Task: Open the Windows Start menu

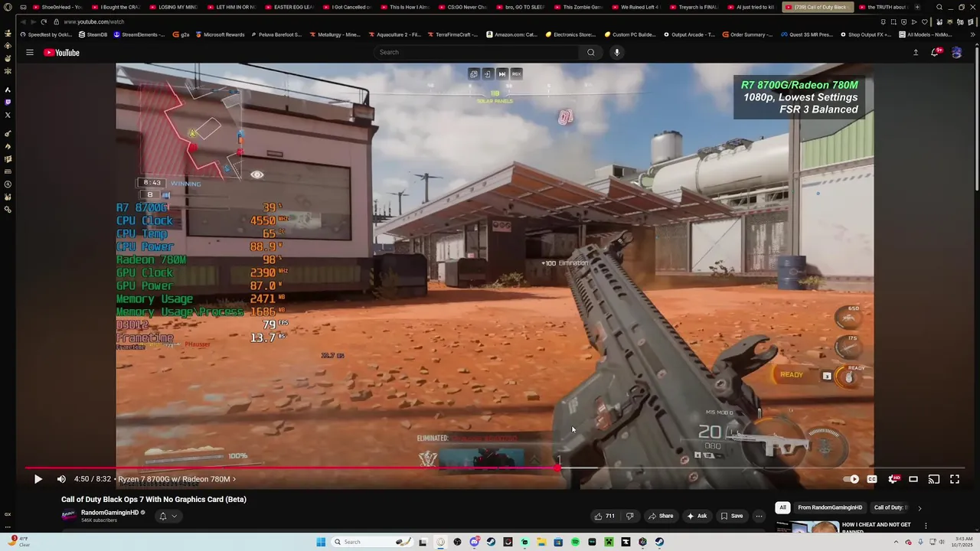Action: click(x=321, y=542)
